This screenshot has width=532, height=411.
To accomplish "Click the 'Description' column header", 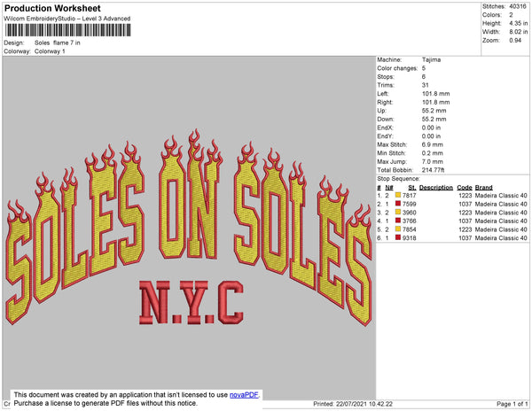I will click(x=436, y=188).
